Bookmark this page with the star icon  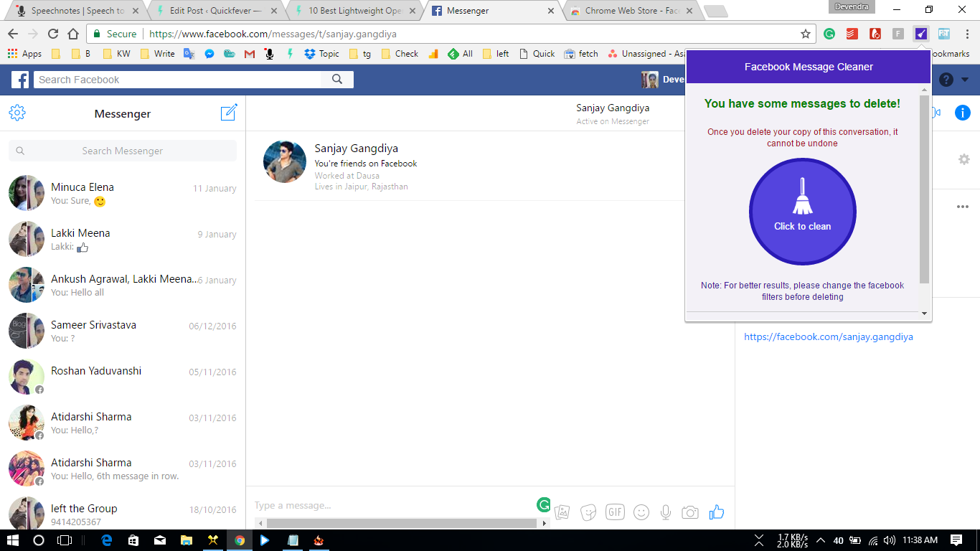806,34
